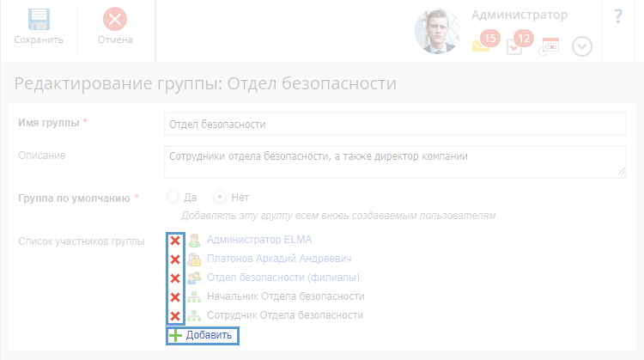This screenshot has width=644, height=360.
Task: Click the org-chart icon beside Сотрудник Отдела безопасности
Action: (x=194, y=315)
